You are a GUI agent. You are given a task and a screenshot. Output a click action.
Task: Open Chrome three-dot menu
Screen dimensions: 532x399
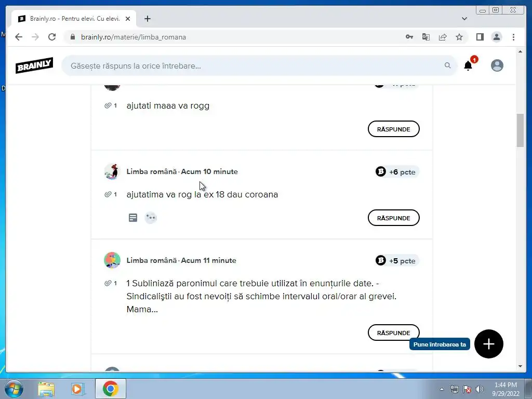(513, 37)
